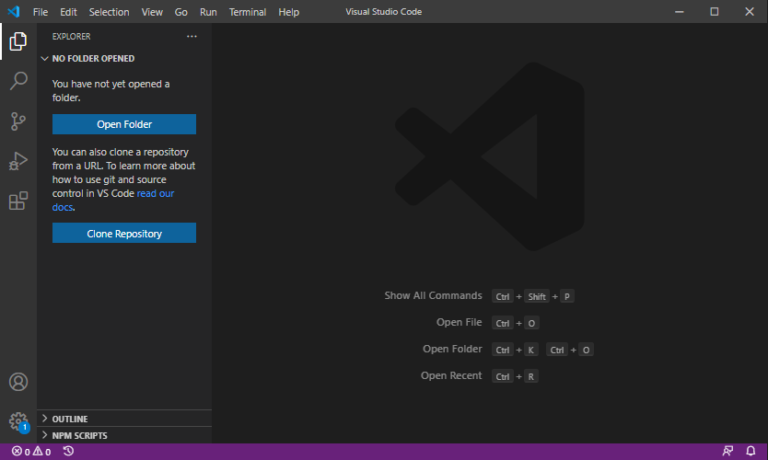Open the Selection menu
Viewport: 768px width, 460px height.
tap(109, 12)
